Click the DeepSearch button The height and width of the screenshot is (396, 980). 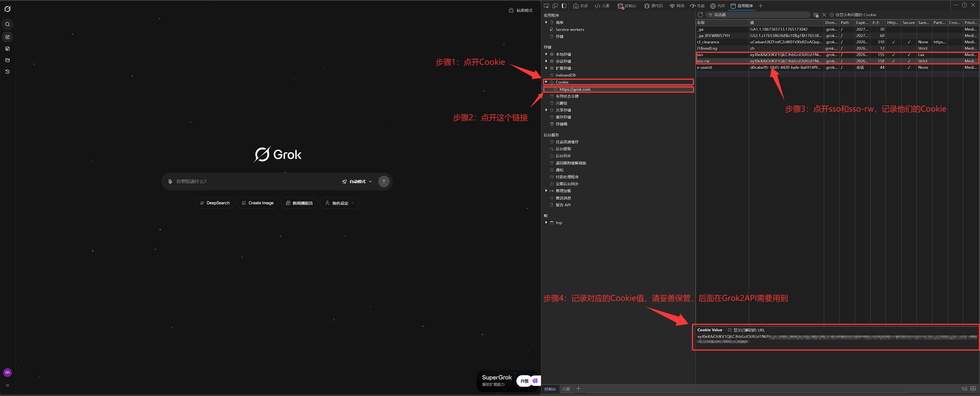(214, 203)
